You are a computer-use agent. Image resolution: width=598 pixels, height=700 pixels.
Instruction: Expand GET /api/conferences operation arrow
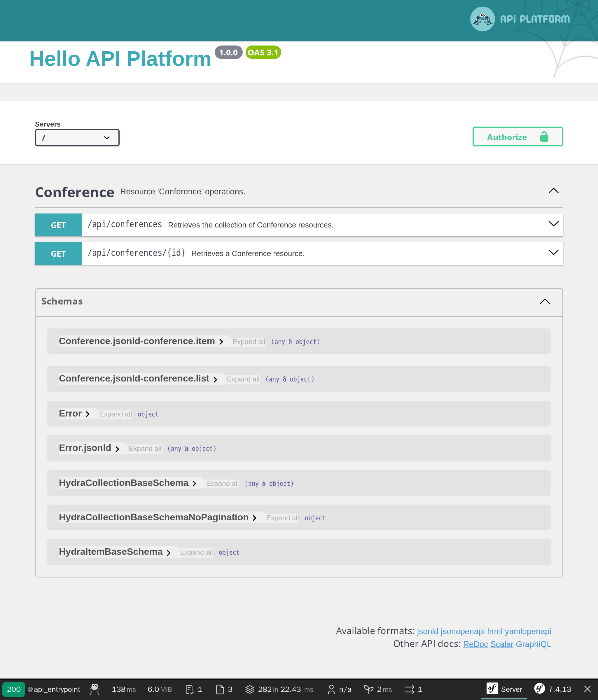click(x=553, y=224)
